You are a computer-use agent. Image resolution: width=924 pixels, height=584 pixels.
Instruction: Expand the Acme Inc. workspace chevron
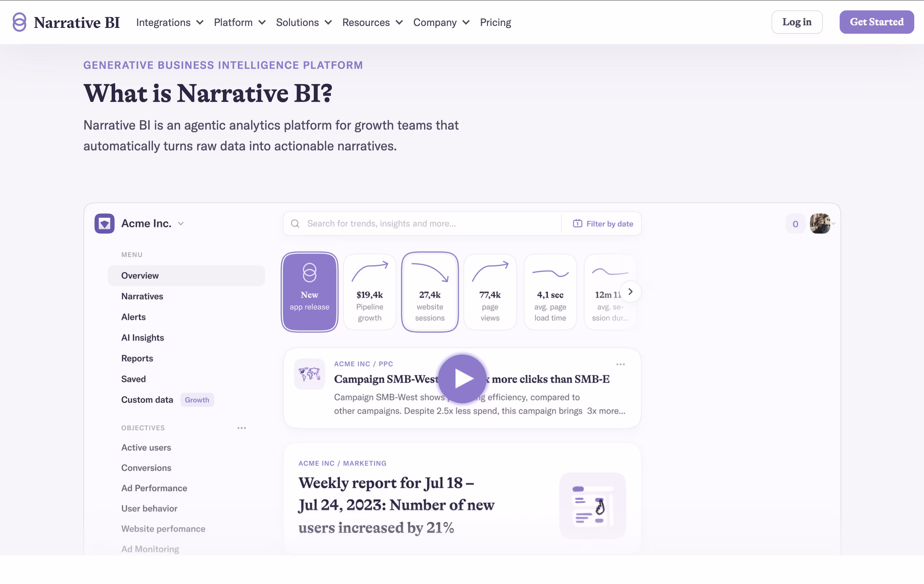pyautogui.click(x=181, y=224)
